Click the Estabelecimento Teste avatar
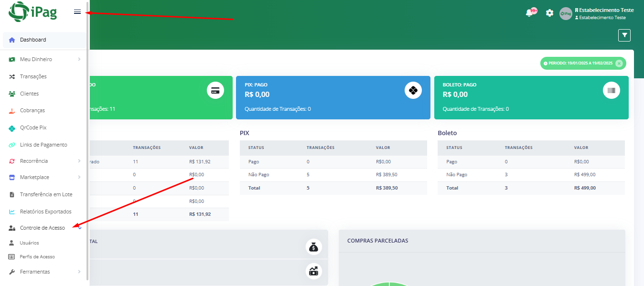This screenshot has height=286, width=644. [566, 13]
